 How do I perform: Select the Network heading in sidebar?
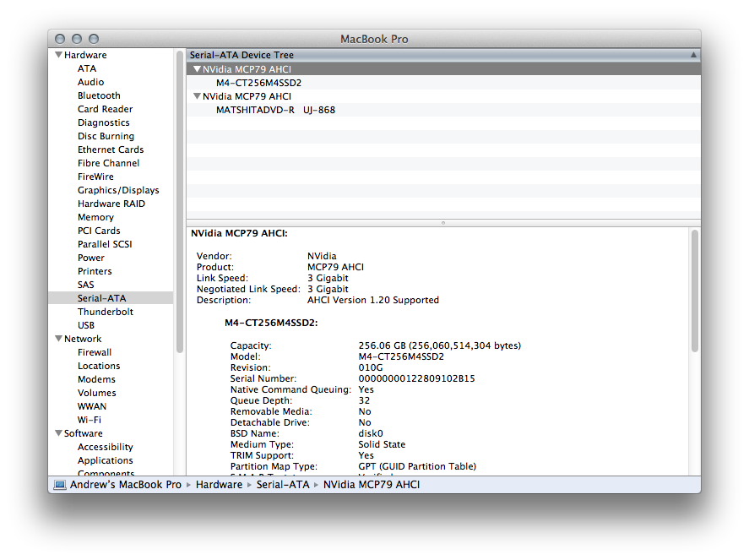[83, 339]
